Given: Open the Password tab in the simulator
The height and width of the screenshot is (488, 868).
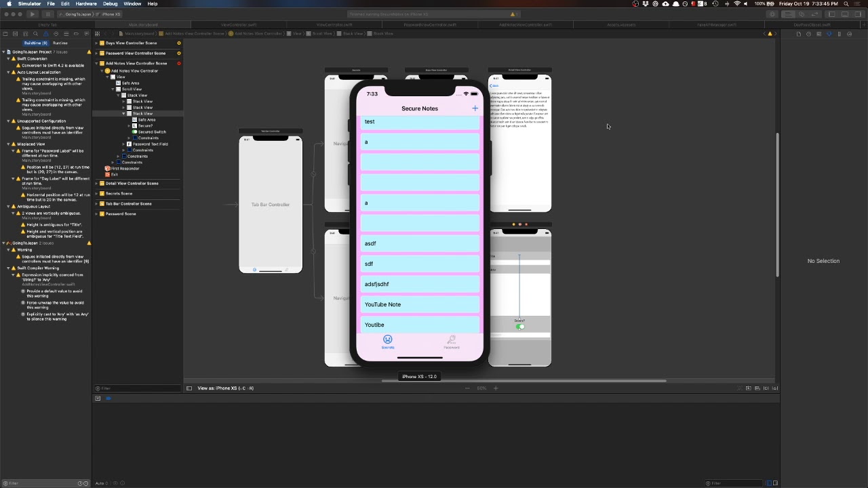Looking at the screenshot, I should click(451, 342).
